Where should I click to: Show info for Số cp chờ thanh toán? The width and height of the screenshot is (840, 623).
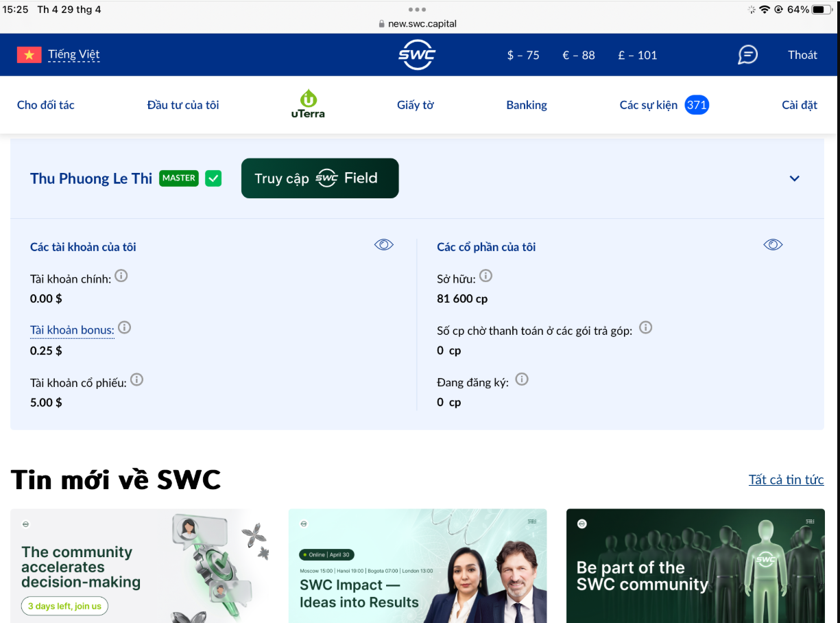(645, 328)
